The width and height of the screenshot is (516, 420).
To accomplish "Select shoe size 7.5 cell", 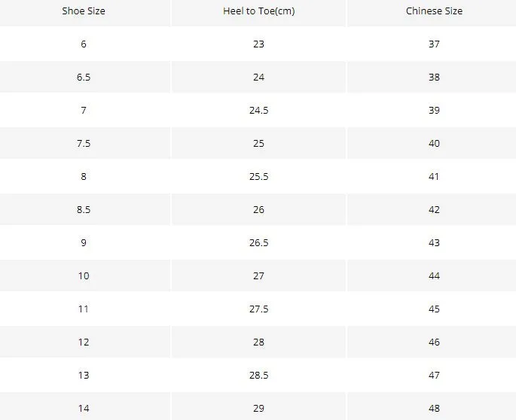I will (84, 144).
